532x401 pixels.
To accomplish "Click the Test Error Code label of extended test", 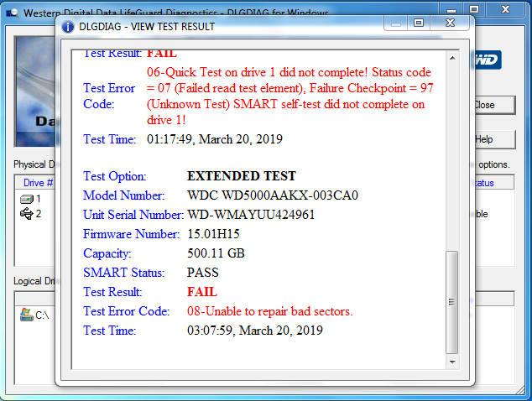I will pos(126,311).
